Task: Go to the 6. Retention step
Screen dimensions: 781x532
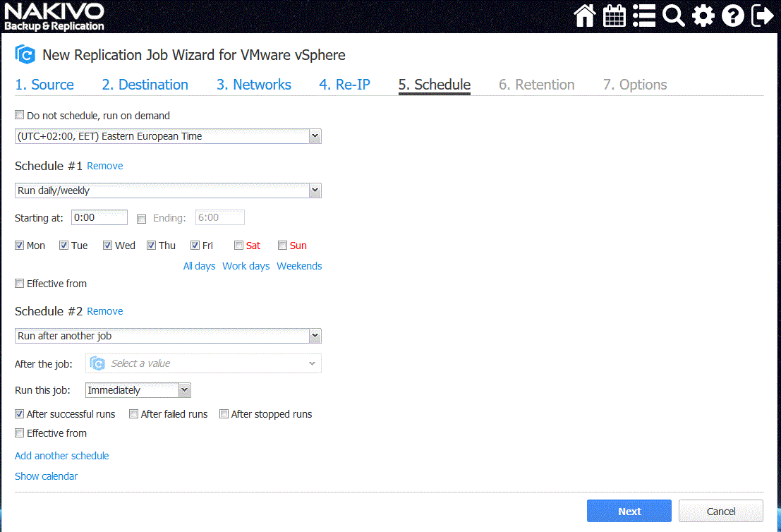Action: click(537, 85)
